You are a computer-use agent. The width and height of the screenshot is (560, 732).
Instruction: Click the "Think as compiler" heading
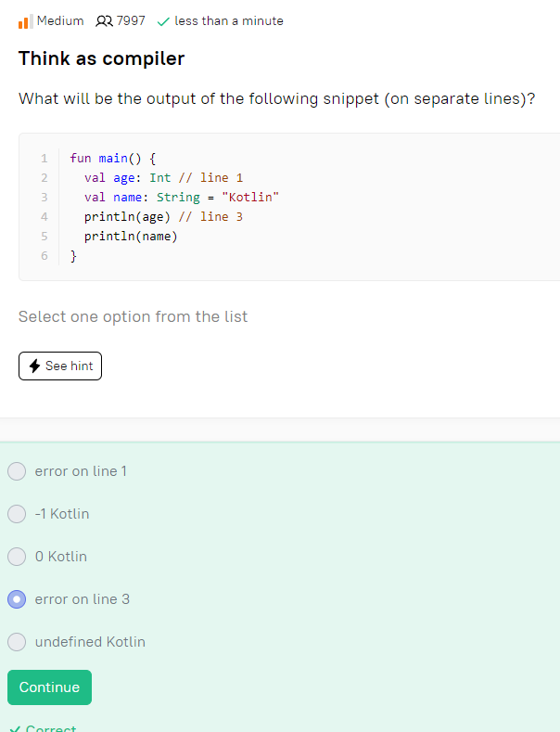[x=101, y=58]
